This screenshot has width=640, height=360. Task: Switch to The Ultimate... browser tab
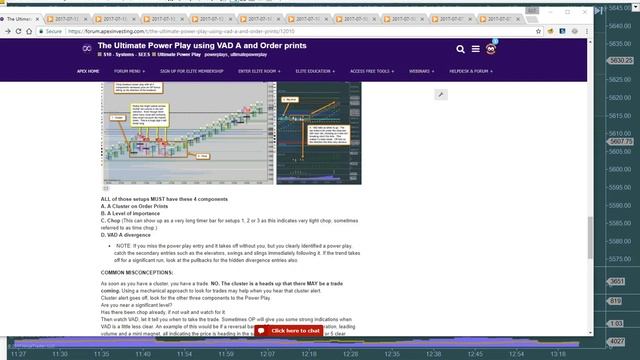19,19
